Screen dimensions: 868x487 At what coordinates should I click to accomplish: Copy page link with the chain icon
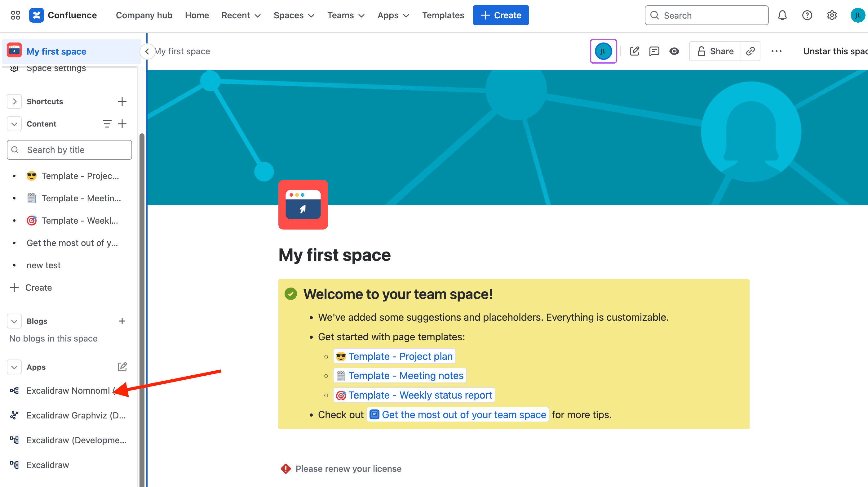click(x=751, y=51)
